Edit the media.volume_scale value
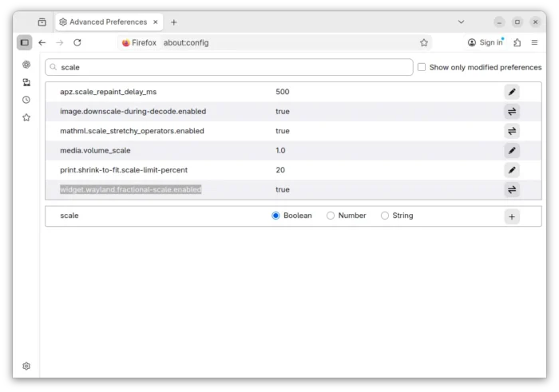This screenshot has height=392, width=559. (512, 150)
